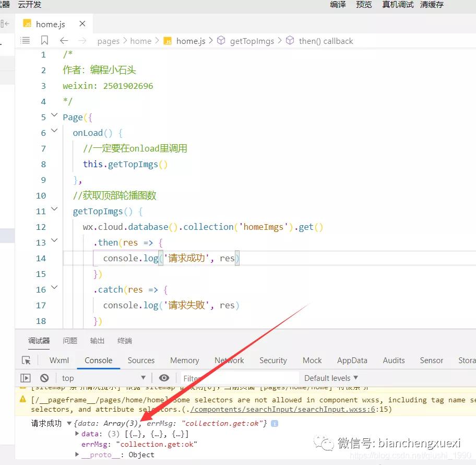Expand the __proto__: Object entry

78,455
